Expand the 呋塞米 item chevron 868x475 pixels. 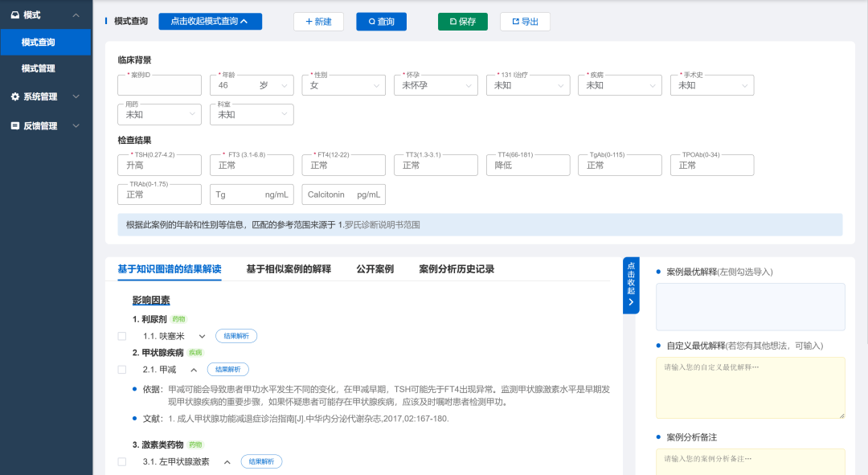pos(202,337)
